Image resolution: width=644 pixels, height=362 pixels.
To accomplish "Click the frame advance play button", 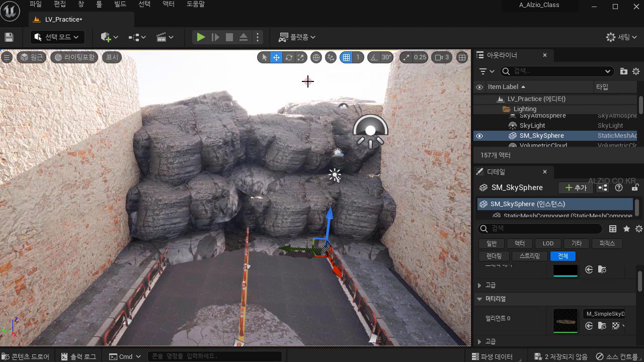I will [215, 37].
